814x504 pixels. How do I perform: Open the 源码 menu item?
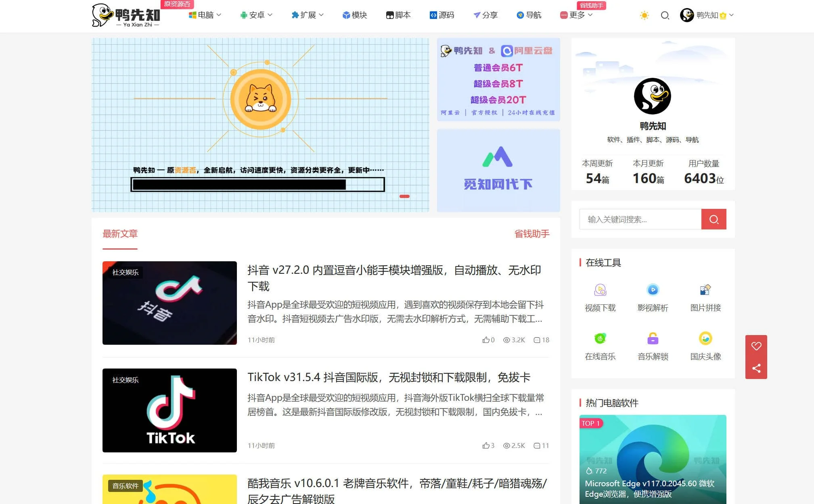[442, 15]
